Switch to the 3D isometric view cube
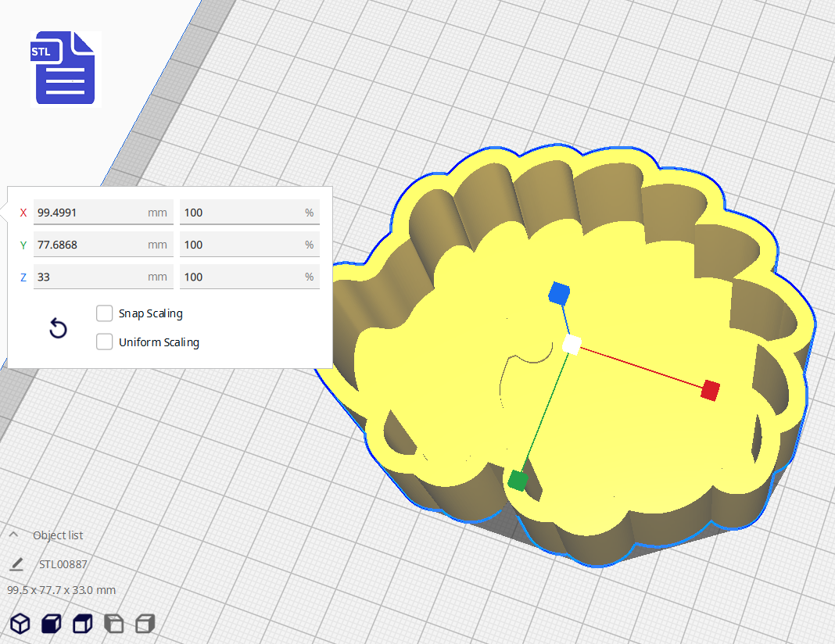This screenshot has width=835, height=644. (20, 623)
